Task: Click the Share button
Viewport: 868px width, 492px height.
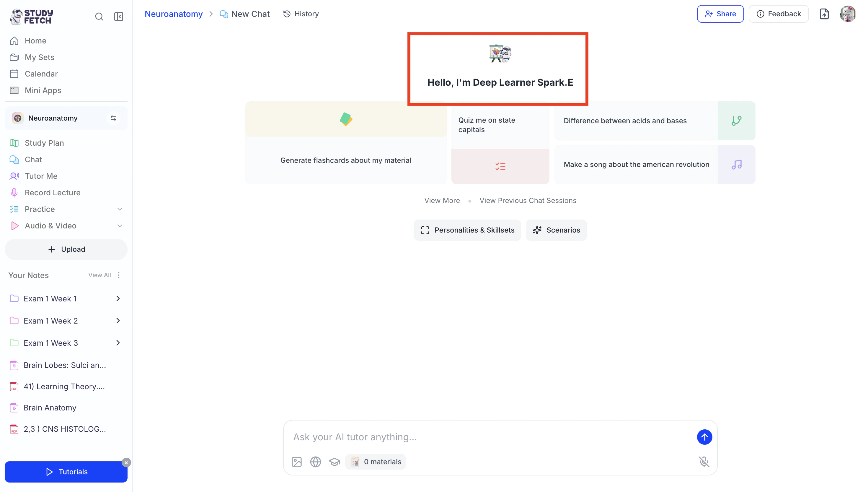Action: coord(720,14)
